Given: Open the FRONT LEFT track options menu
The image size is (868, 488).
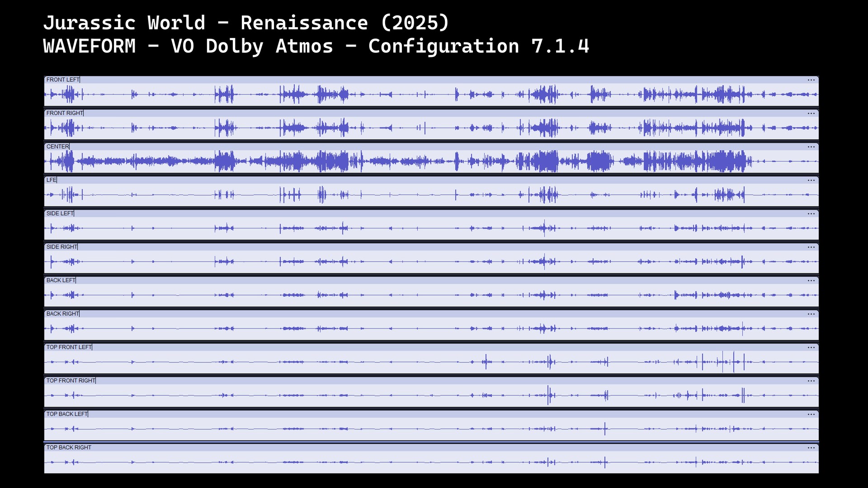Looking at the screenshot, I should coord(811,80).
